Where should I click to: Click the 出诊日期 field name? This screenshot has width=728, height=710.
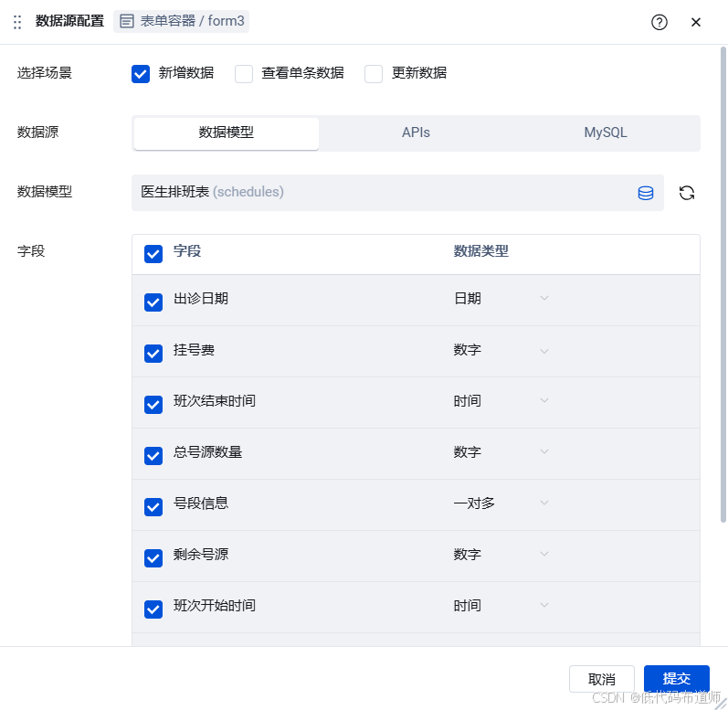pyautogui.click(x=201, y=298)
